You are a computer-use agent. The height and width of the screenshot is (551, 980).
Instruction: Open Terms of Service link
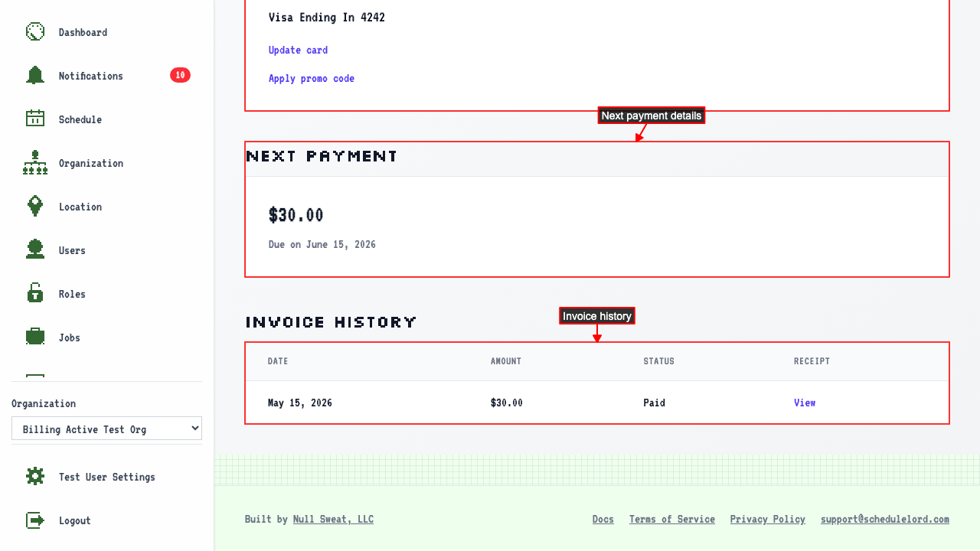tap(672, 519)
